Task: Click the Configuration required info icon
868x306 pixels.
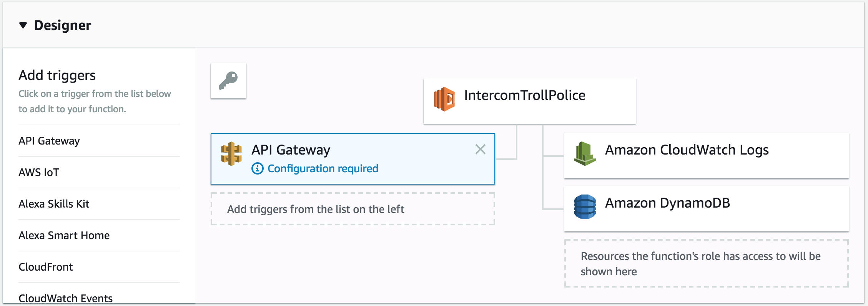Action: pos(257,168)
